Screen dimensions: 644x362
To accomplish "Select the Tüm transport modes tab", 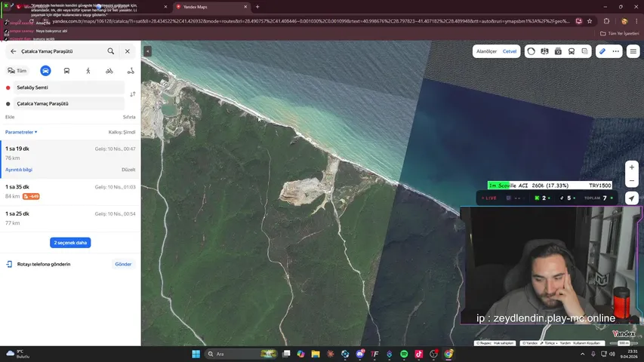I will [x=17, y=71].
